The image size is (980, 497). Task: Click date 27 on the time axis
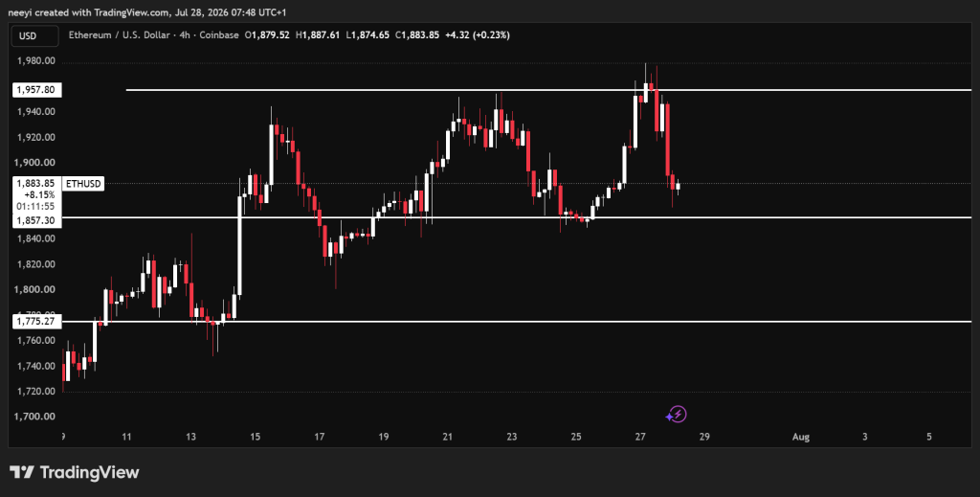[640, 437]
